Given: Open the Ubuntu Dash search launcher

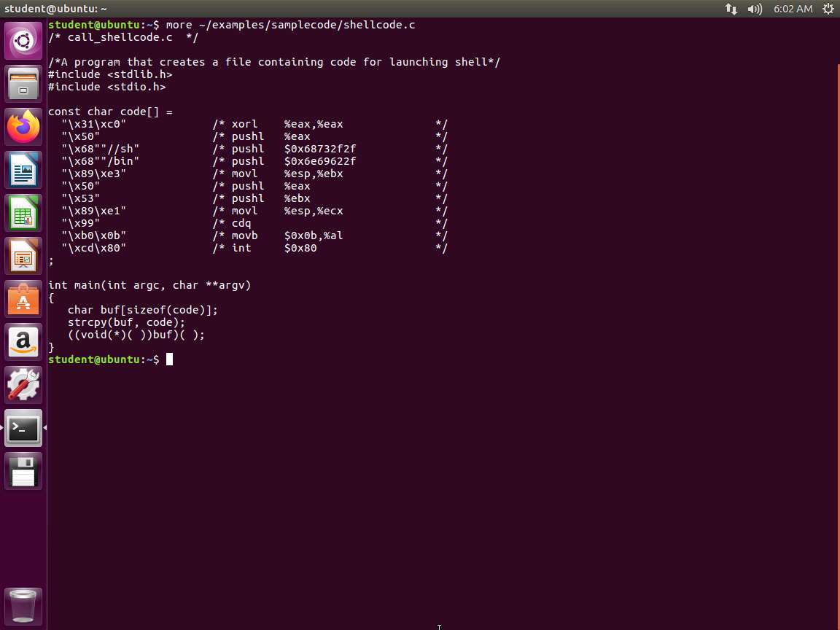Looking at the screenshot, I should pyautogui.click(x=23, y=41).
